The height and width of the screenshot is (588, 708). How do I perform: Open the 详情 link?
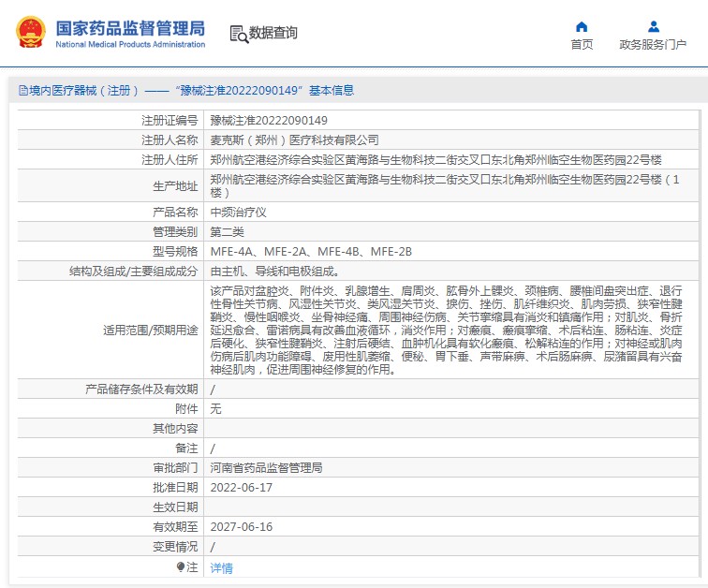pyautogui.click(x=221, y=567)
